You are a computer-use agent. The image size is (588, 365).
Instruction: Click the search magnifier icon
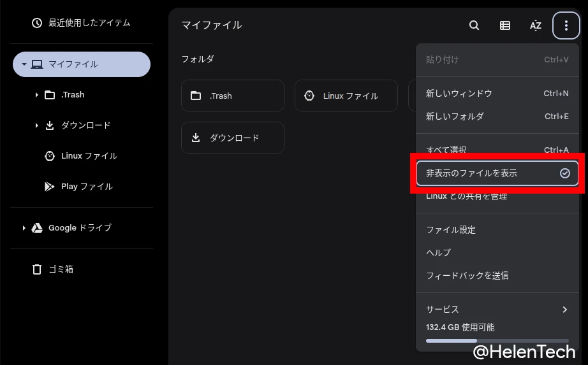474,25
